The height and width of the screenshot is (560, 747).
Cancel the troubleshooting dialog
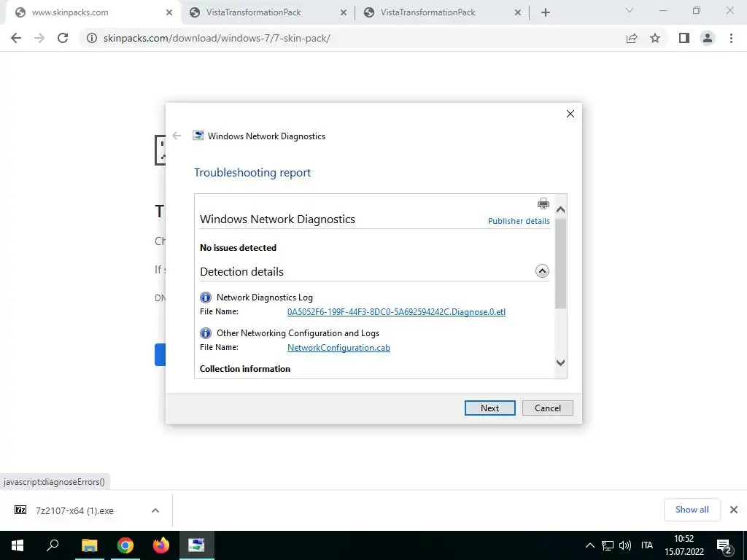[x=547, y=408]
